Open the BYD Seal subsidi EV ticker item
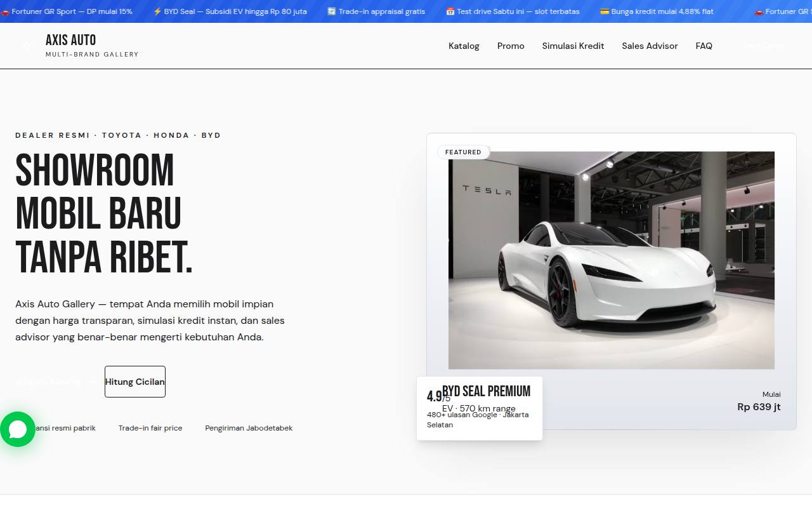 pyautogui.click(x=230, y=11)
